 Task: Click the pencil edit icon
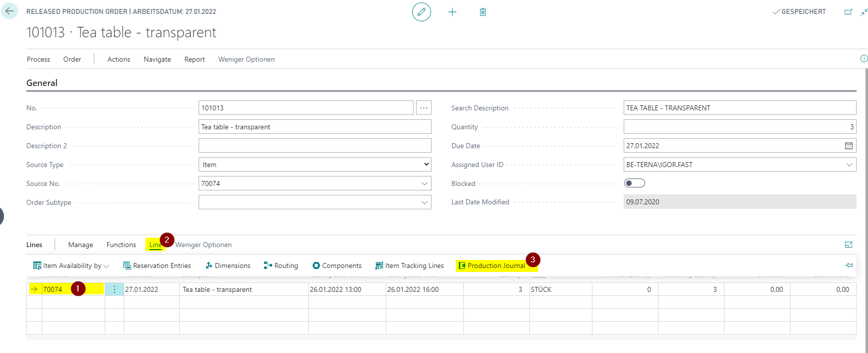pyautogui.click(x=422, y=12)
